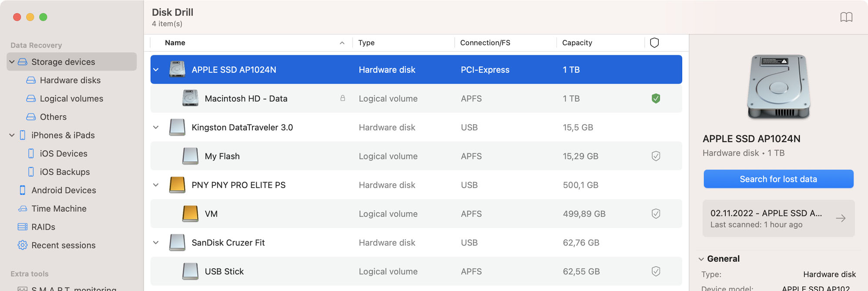Select Others in sidebar
The width and height of the screenshot is (868, 291).
pyautogui.click(x=53, y=117)
